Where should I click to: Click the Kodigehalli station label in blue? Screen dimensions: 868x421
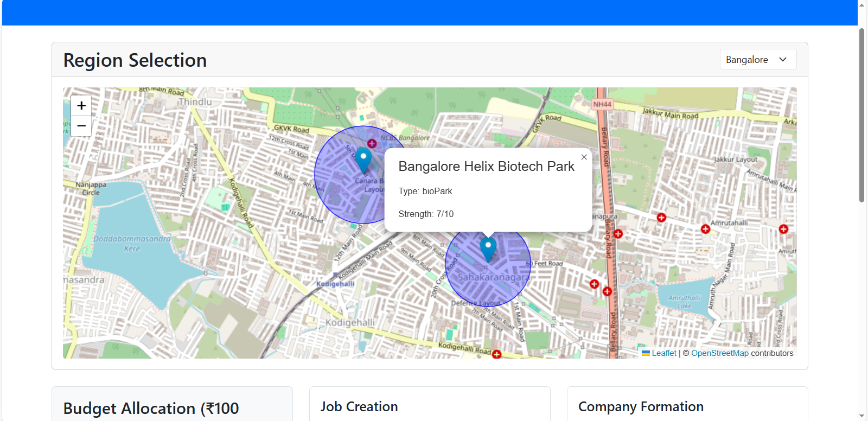335,284
